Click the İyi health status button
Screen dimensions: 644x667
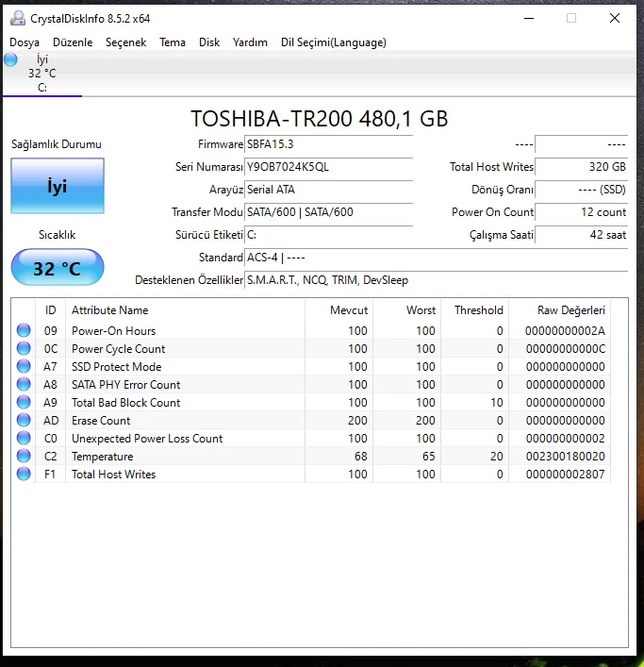[58, 186]
